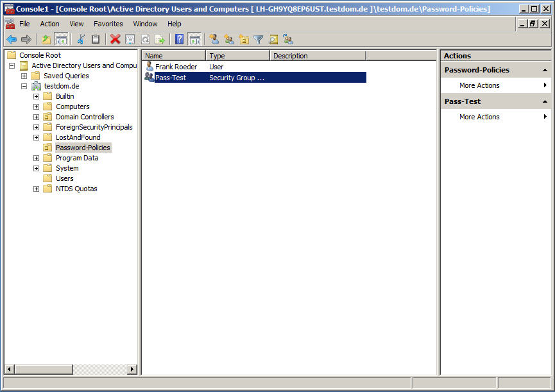Expand the Domain Controllers node

coord(36,117)
